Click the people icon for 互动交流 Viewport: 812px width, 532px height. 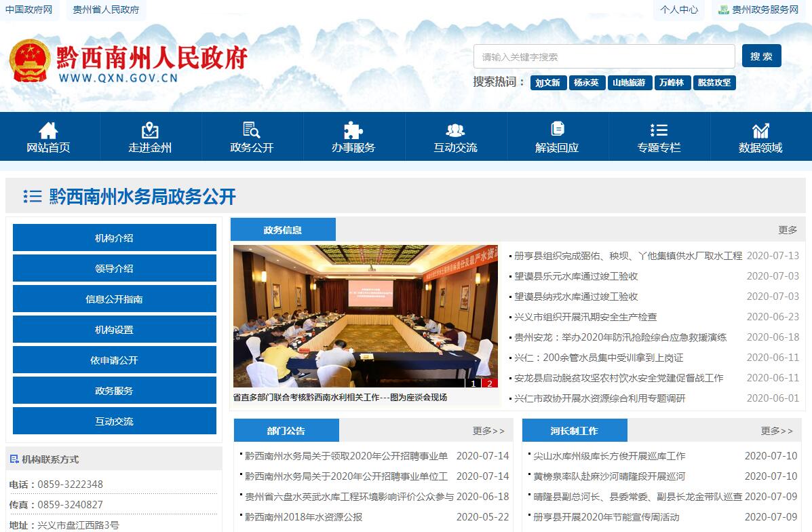[x=455, y=130]
